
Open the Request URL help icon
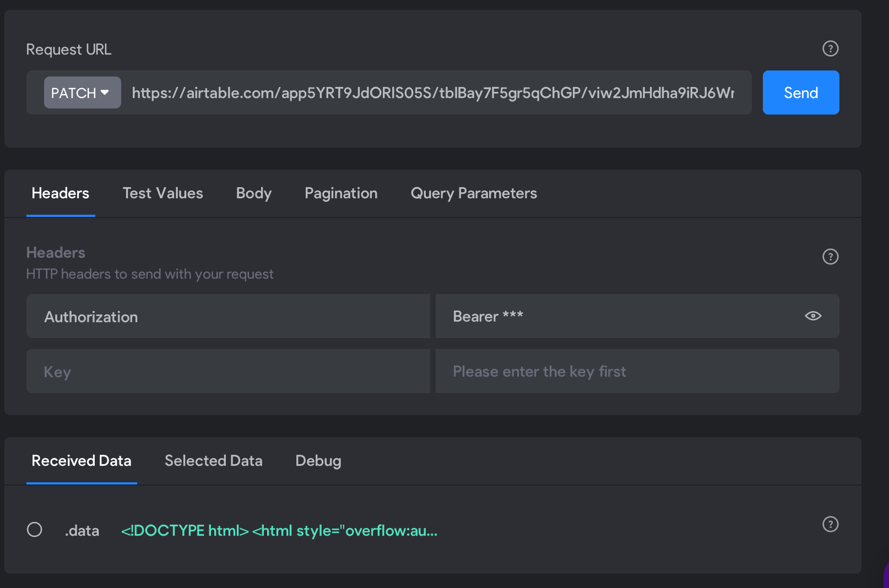pos(830,49)
